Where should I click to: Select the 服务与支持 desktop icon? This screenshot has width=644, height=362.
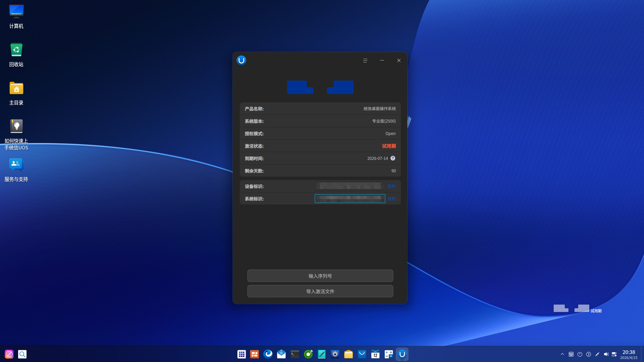pos(16,170)
